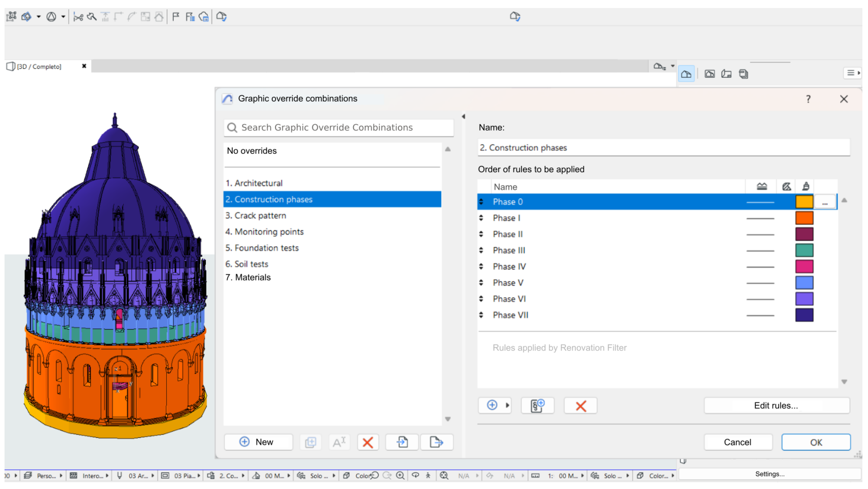Select 1. Architectural combination
This screenshot has height=489, width=868.
tap(332, 183)
